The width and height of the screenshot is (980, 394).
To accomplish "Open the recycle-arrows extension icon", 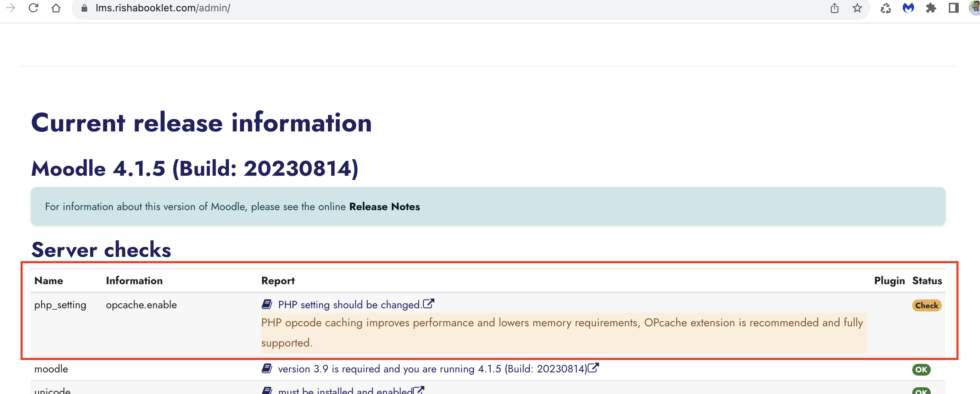I will (x=885, y=8).
